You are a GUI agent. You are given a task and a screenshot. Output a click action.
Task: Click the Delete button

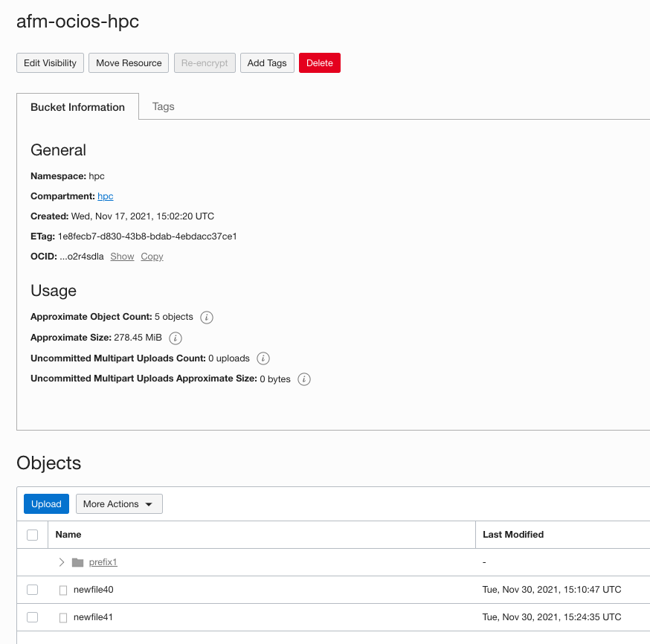coord(319,62)
